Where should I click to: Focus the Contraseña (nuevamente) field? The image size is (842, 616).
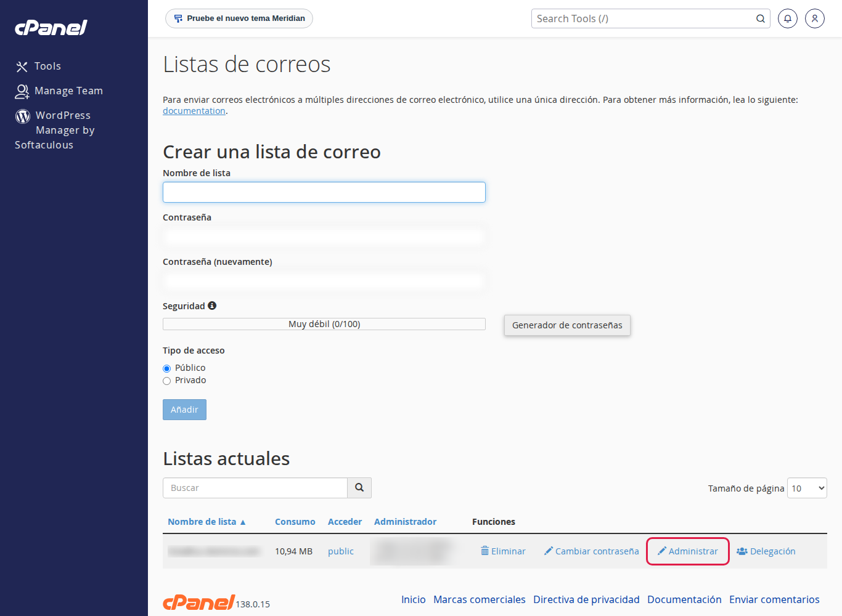pos(324,281)
